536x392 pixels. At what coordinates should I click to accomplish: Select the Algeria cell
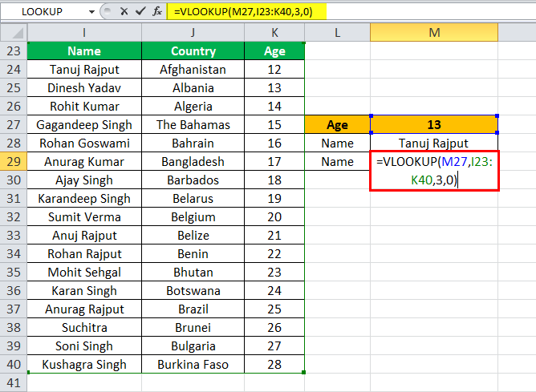[x=193, y=106]
